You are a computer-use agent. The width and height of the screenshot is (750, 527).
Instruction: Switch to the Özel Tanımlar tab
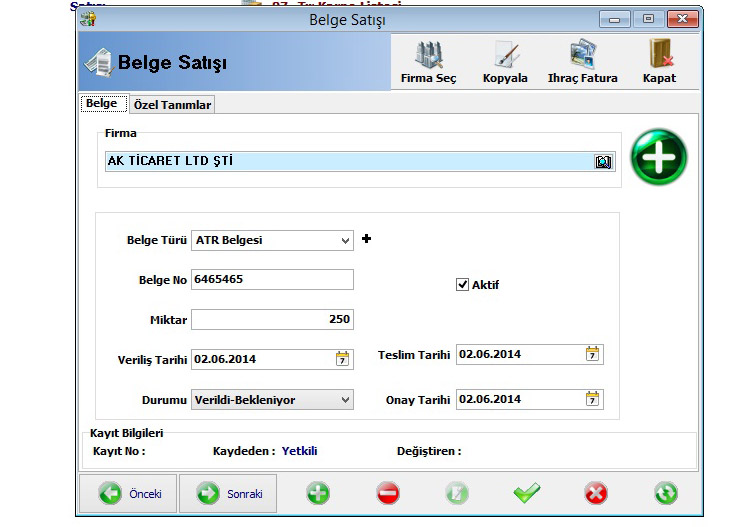coord(172,105)
